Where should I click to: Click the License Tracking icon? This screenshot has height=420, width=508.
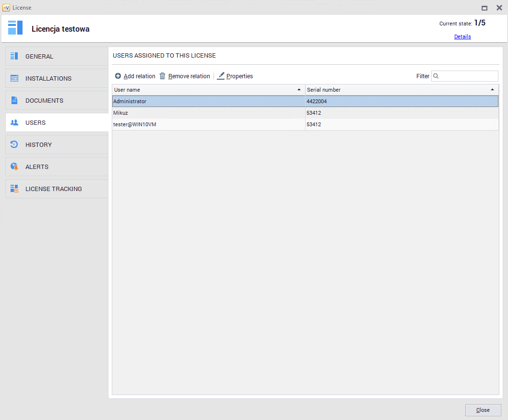(x=14, y=189)
